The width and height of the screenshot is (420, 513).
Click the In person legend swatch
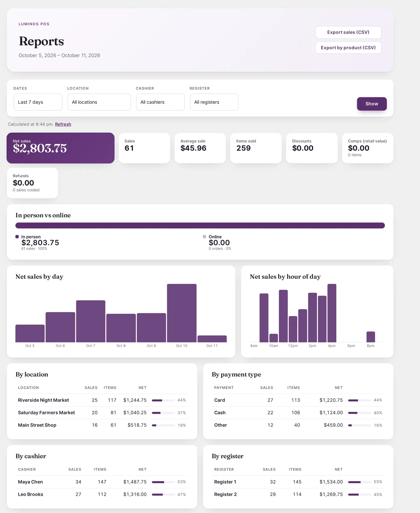17,237
